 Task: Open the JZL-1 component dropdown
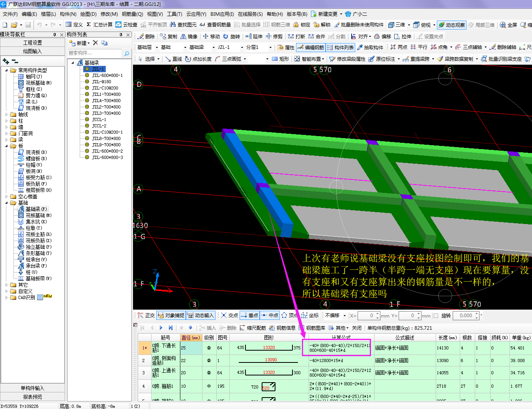tap(242, 47)
